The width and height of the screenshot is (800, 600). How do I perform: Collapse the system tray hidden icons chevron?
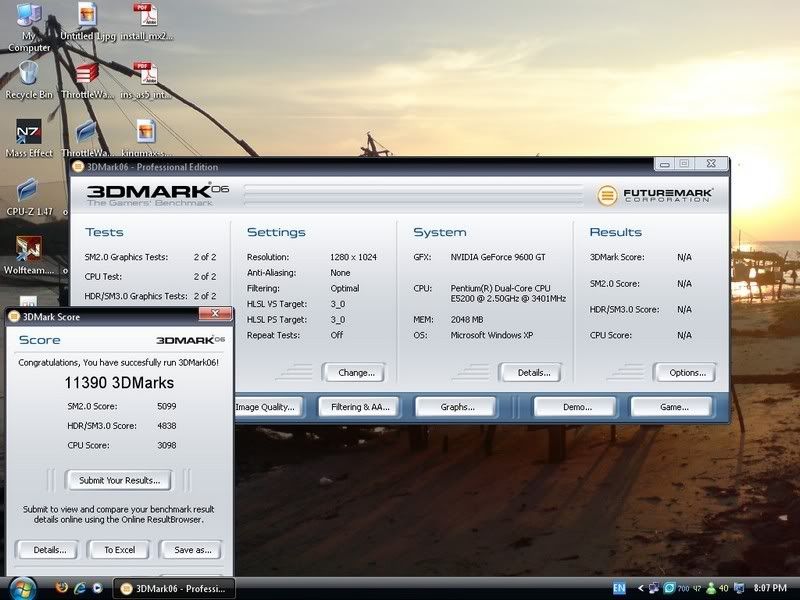[x=641, y=587]
